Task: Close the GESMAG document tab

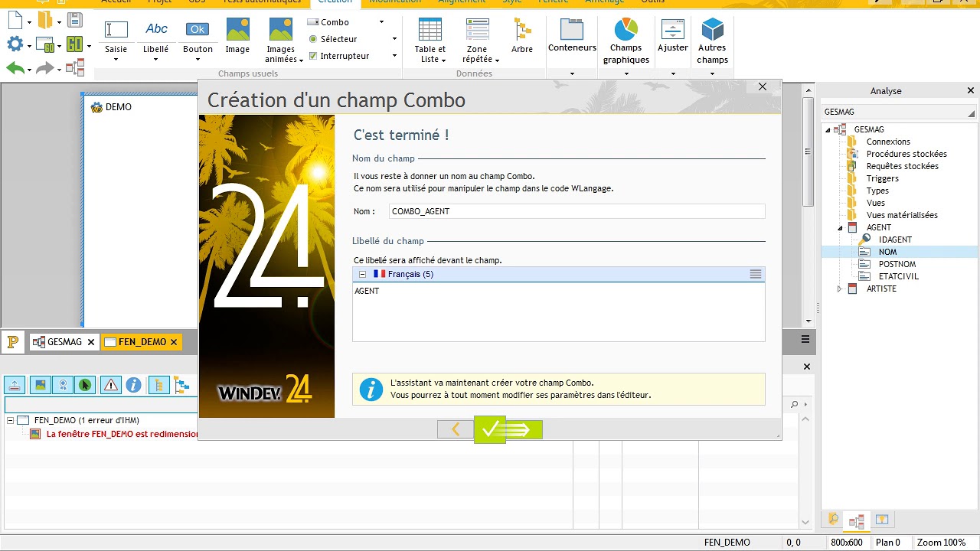Action: click(91, 342)
